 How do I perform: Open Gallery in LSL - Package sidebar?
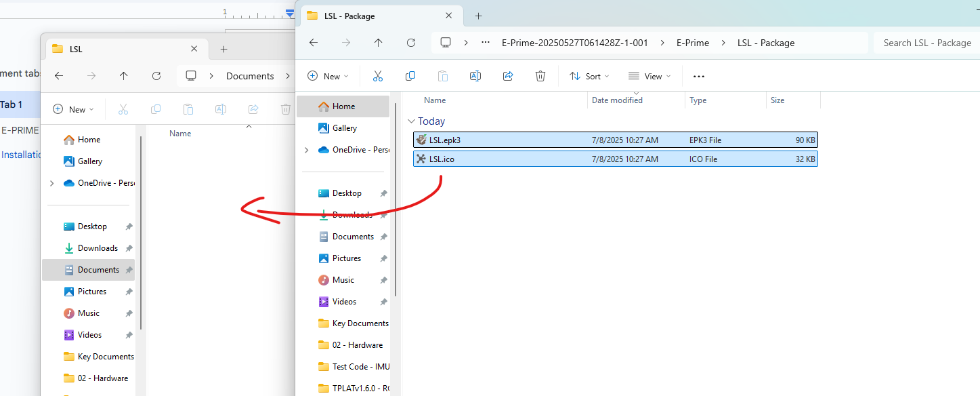[343, 128]
